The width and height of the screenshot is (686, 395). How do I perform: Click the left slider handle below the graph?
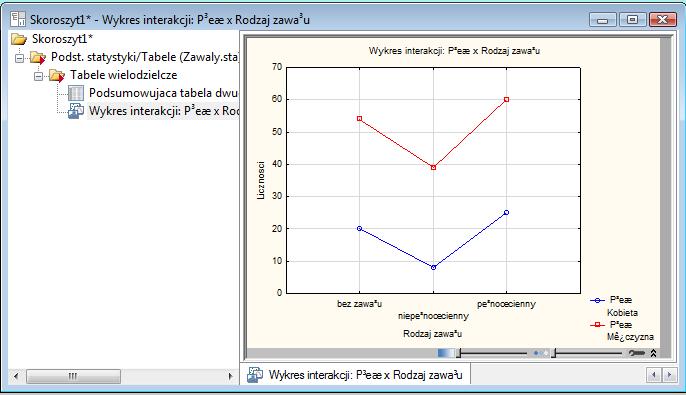458,353
